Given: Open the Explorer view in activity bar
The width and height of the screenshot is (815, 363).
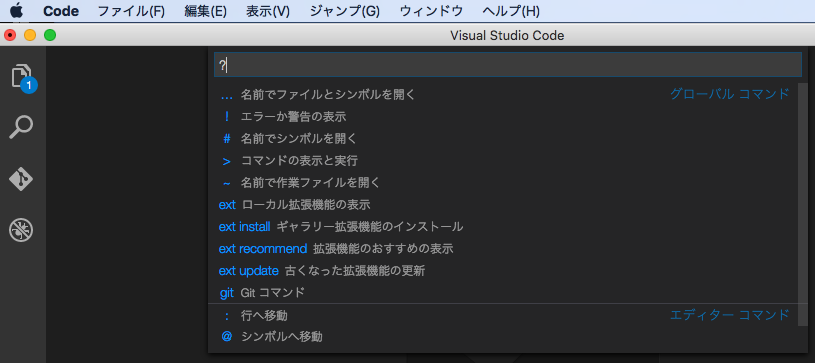Looking at the screenshot, I should coord(23,77).
